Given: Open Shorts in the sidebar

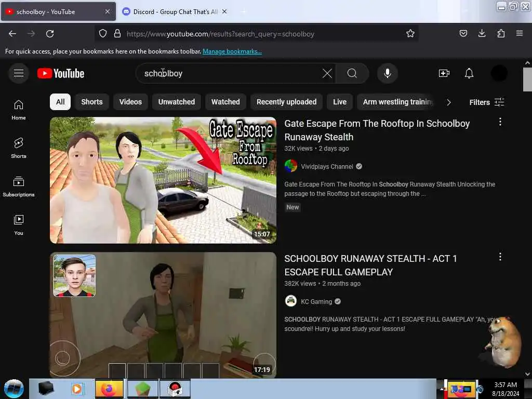Looking at the screenshot, I should [x=19, y=148].
